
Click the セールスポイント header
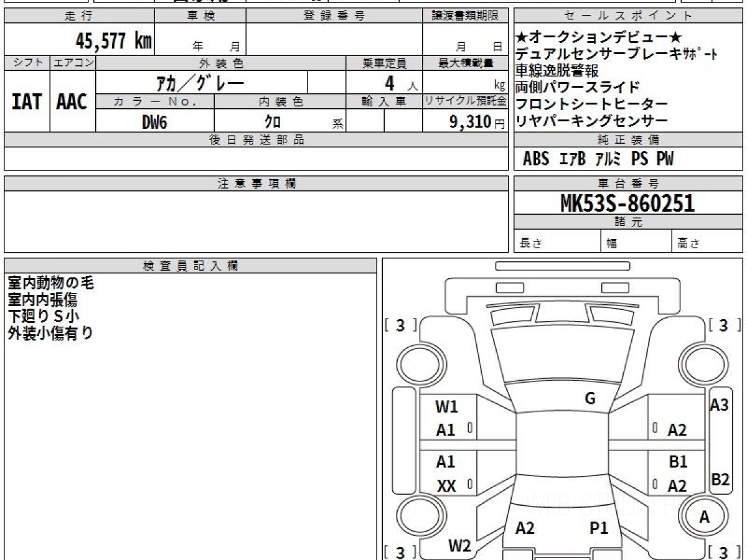(x=628, y=16)
